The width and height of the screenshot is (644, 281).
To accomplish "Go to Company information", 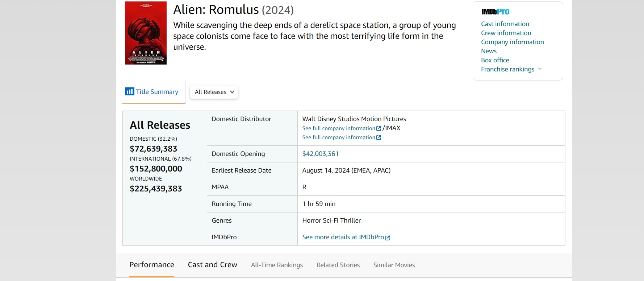I will (512, 42).
